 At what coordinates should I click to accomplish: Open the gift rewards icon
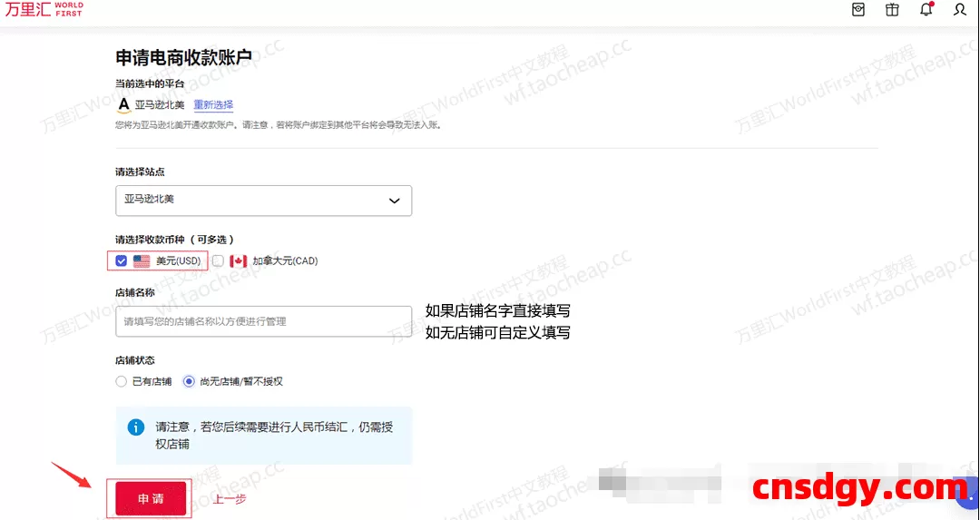[x=892, y=10]
